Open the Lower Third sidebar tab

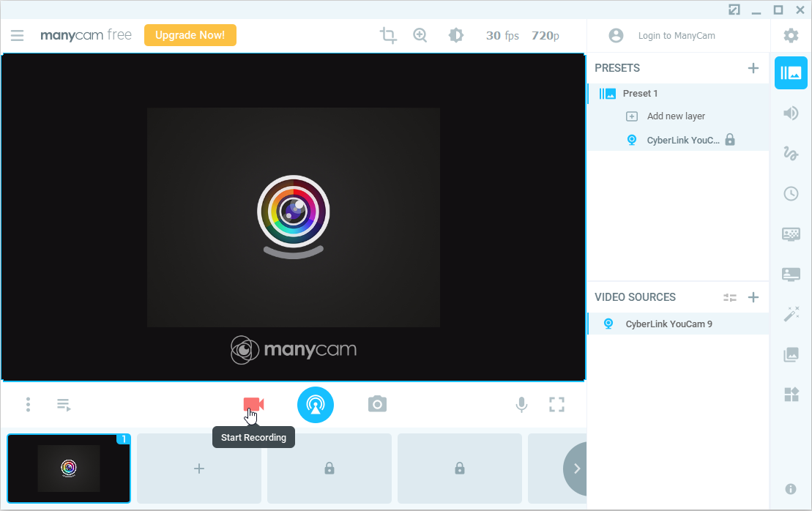click(x=791, y=274)
